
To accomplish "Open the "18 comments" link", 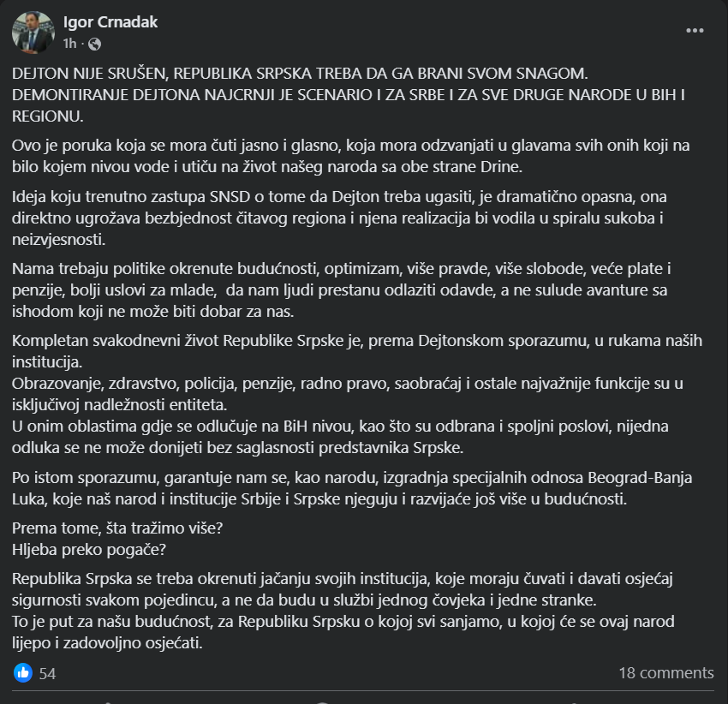I will (x=665, y=673).
